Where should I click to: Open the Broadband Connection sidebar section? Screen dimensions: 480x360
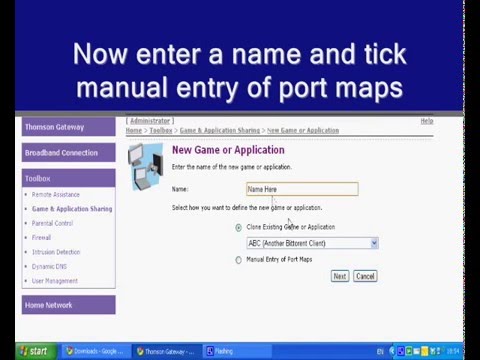tap(69, 153)
